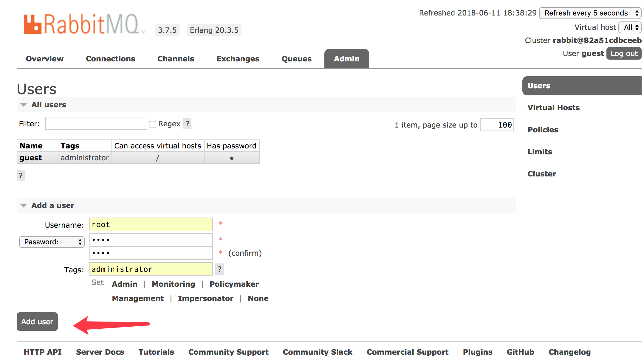Screen dimensions: 644x363
Task: Switch to the Queues tab
Action: (x=296, y=59)
